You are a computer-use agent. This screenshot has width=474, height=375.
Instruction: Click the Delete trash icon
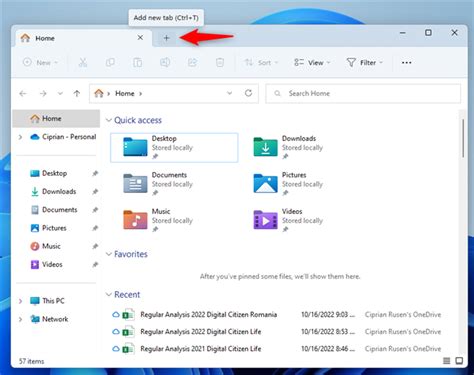220,62
